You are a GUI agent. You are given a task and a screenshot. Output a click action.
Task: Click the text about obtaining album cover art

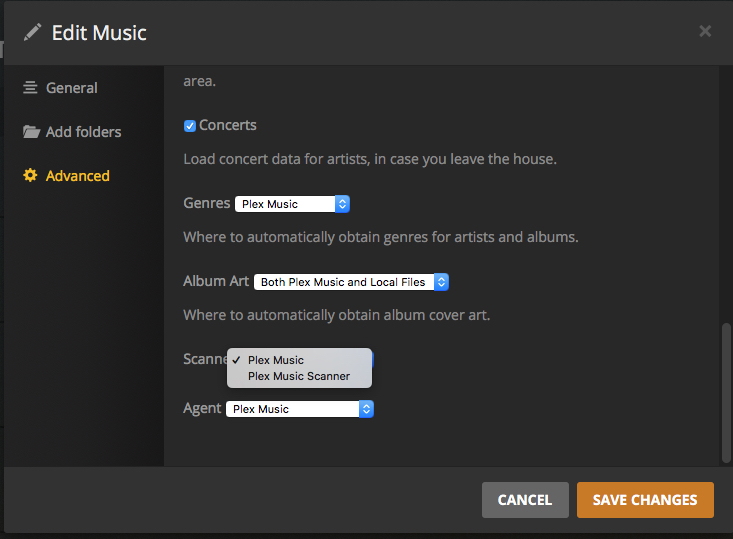point(337,315)
